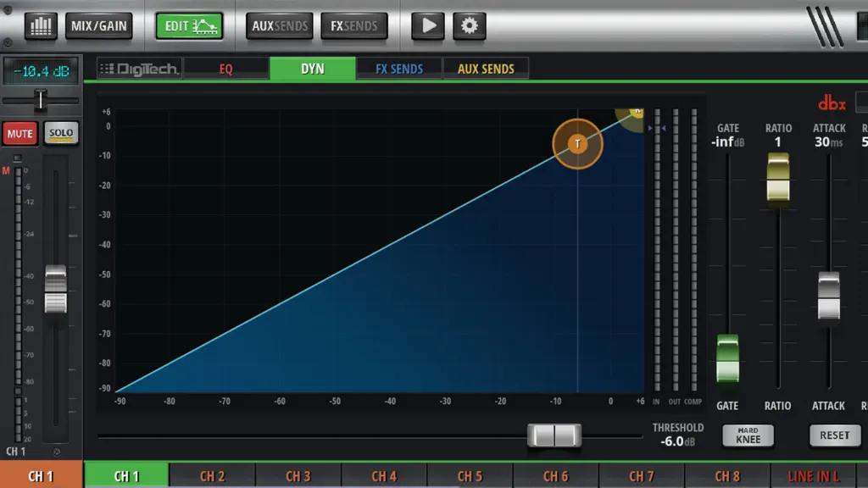868x488 pixels.
Task: Open the AUX SENDS tab
Action: coord(486,69)
